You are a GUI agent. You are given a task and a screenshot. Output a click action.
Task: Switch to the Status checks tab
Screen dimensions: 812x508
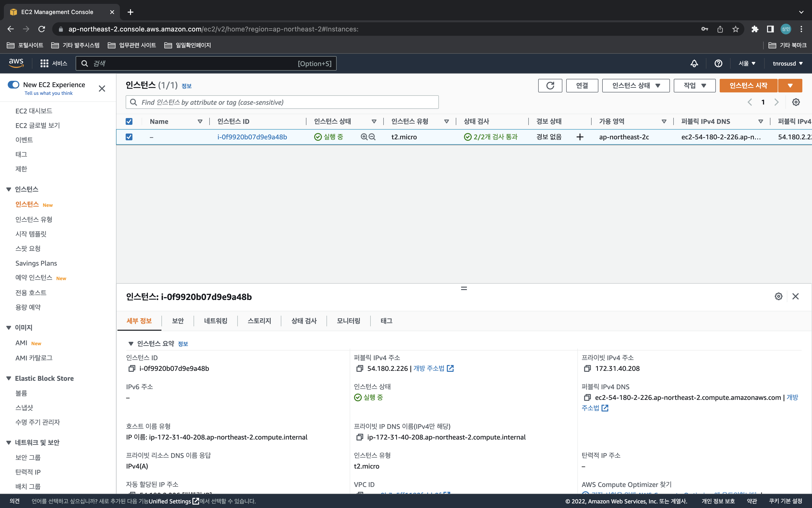click(304, 321)
